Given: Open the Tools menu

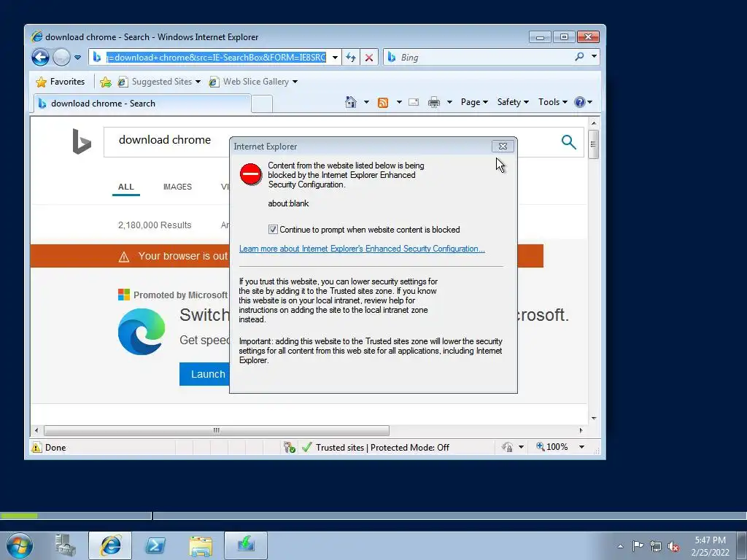Looking at the screenshot, I should [x=553, y=102].
